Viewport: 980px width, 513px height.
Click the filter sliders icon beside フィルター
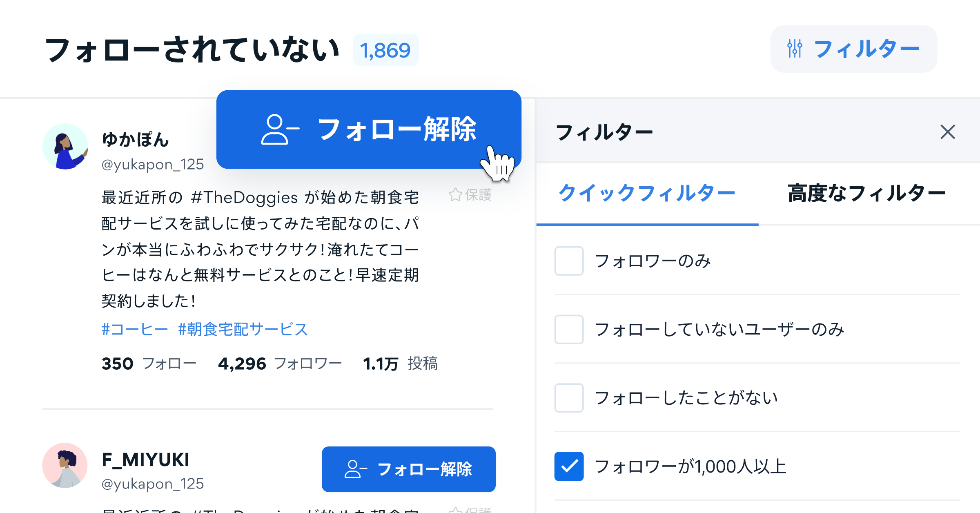click(x=795, y=49)
